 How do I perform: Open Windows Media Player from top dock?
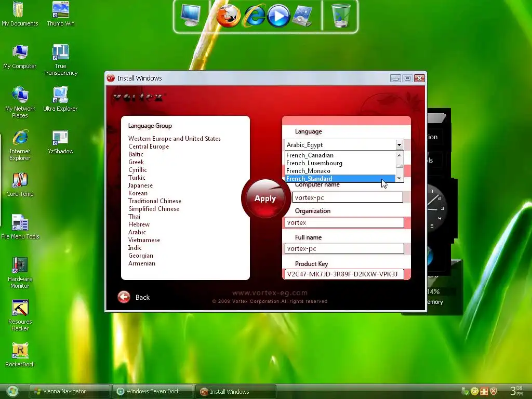[278, 16]
